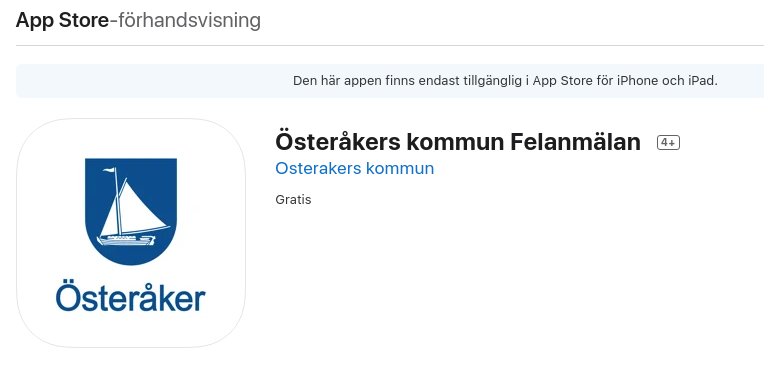764x370 pixels.
Task: Click the Österåkers kommun Felanmälan title
Action: pos(458,142)
